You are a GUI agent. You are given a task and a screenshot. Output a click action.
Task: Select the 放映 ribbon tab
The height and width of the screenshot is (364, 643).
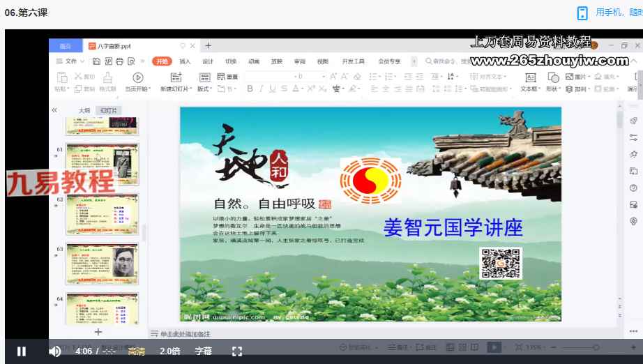pyautogui.click(x=277, y=61)
